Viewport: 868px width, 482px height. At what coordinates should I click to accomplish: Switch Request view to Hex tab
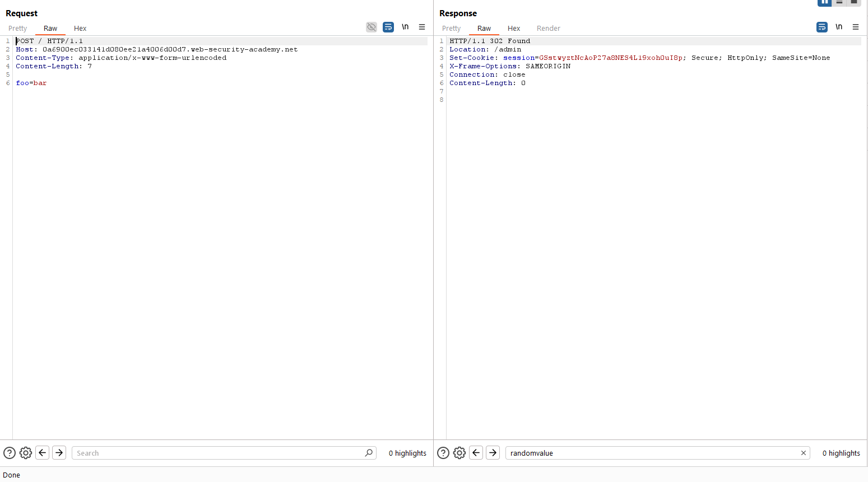point(80,29)
